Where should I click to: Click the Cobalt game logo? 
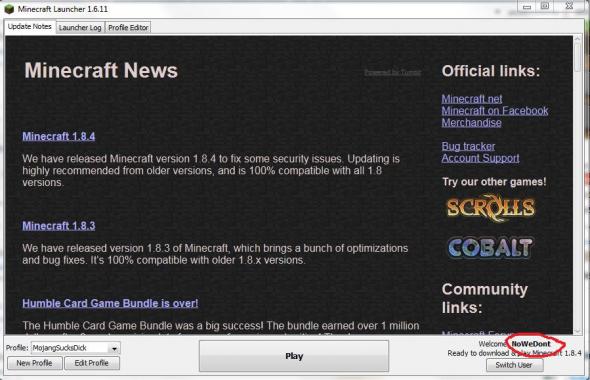coord(490,248)
